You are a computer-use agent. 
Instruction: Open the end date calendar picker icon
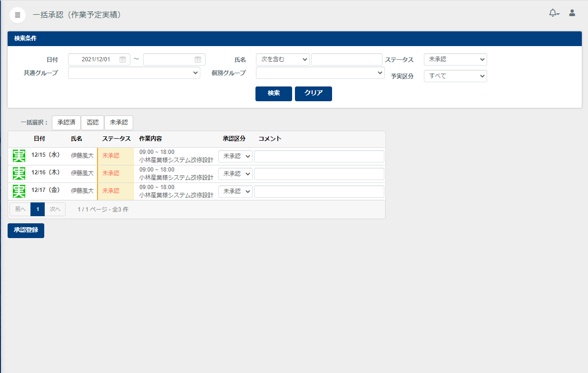pos(198,59)
